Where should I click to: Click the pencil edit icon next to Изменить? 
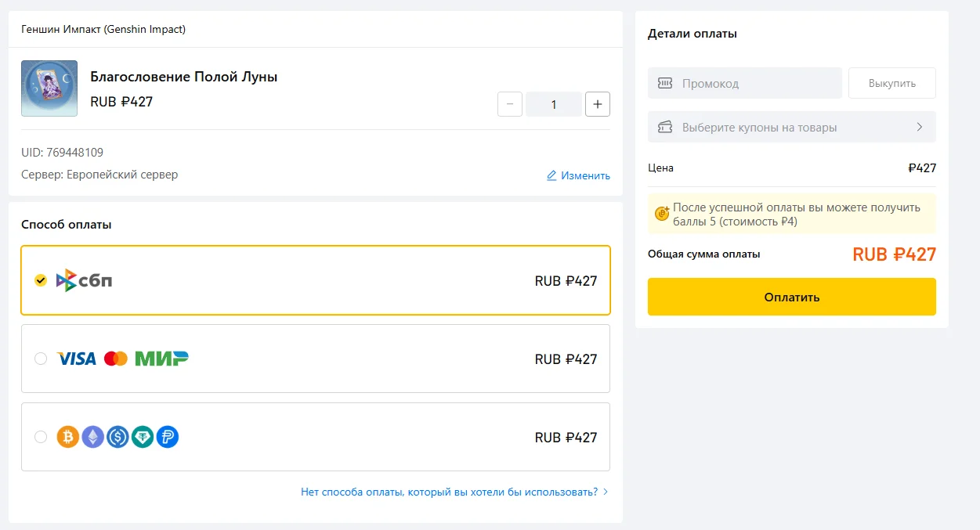pyautogui.click(x=551, y=175)
